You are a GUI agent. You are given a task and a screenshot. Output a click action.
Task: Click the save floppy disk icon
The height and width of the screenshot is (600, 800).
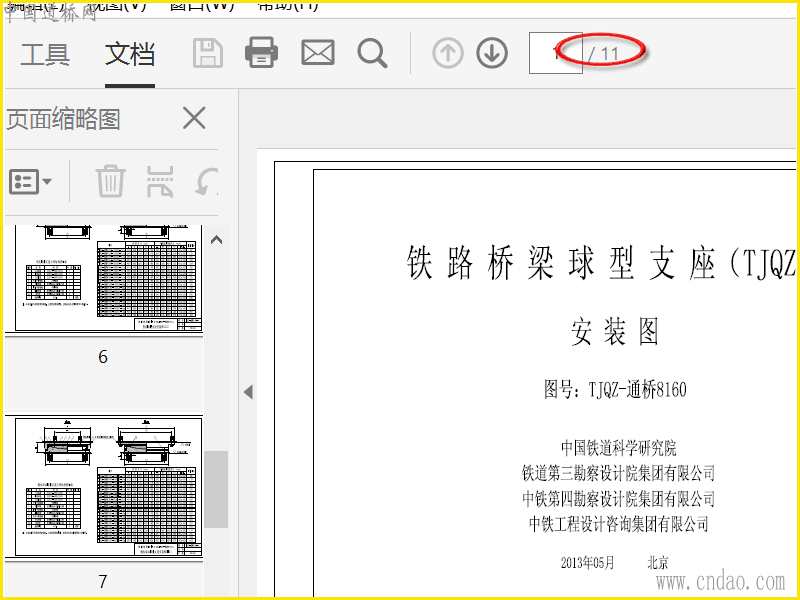208,53
